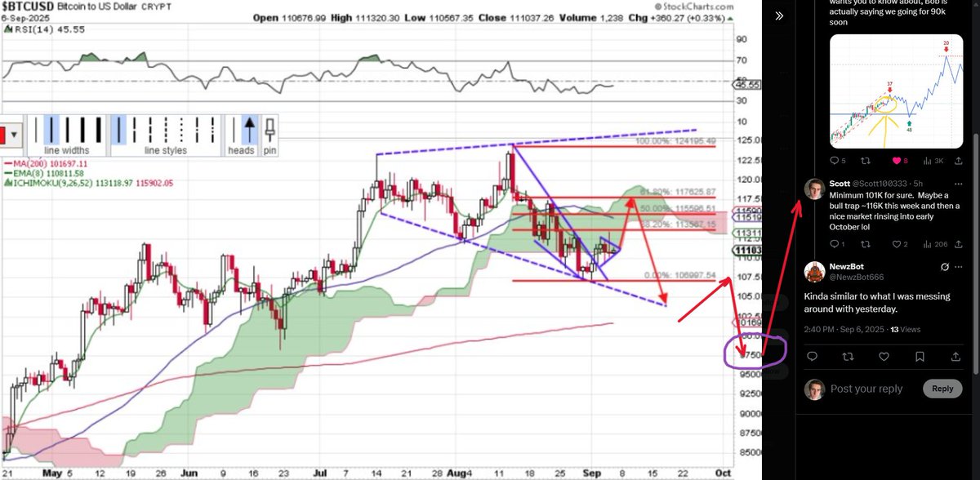This screenshot has width=980, height=480.
Task: Repost the tweet with the blue forecast chart
Action: [866, 161]
